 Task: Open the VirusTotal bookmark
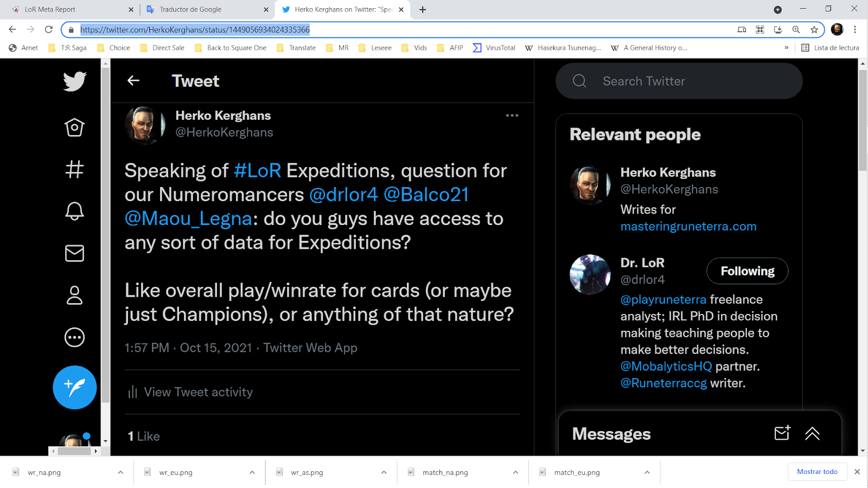tap(494, 48)
